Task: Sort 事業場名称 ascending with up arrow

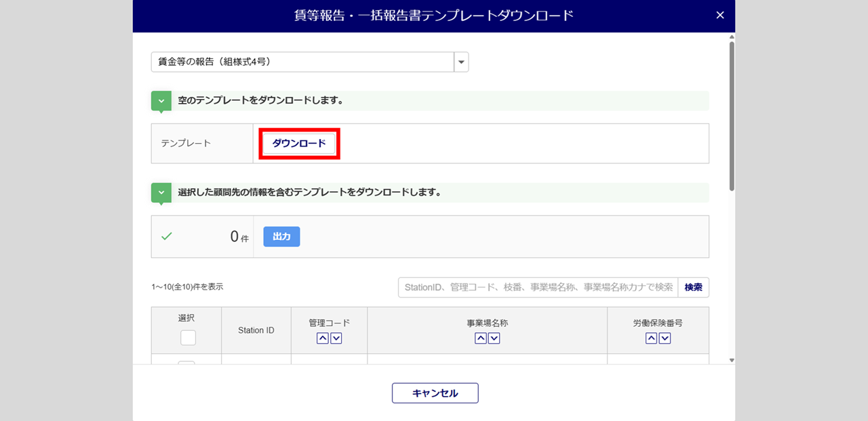Action: point(480,338)
